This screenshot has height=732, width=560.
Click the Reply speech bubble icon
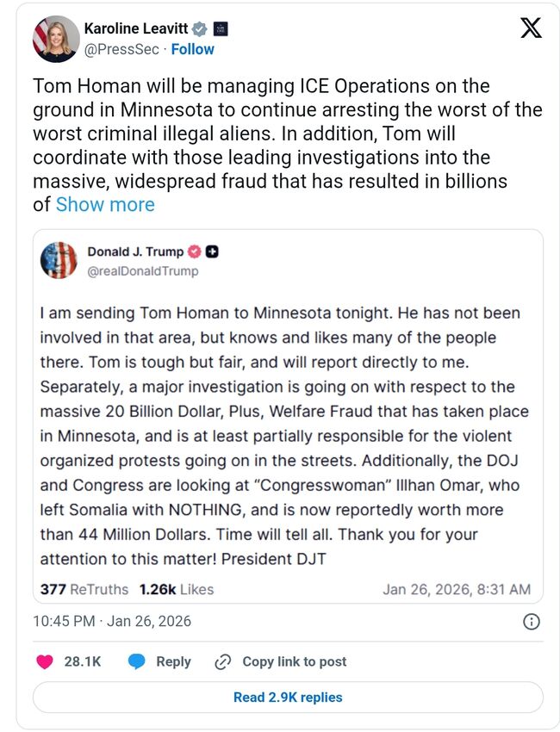point(136,661)
